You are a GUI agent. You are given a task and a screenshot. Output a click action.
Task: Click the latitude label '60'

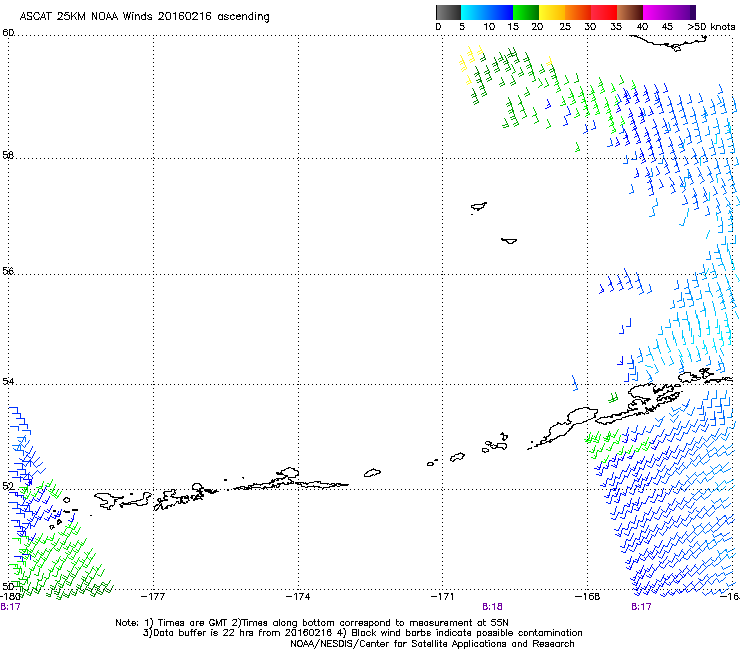coord(8,33)
